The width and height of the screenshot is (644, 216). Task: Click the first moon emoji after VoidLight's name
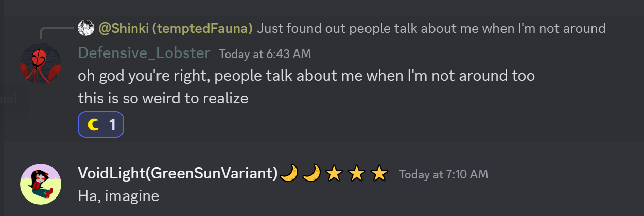tap(289, 174)
